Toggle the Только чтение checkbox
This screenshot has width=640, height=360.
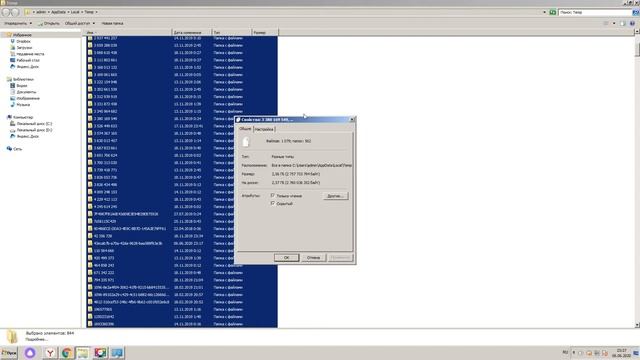pyautogui.click(x=273, y=196)
